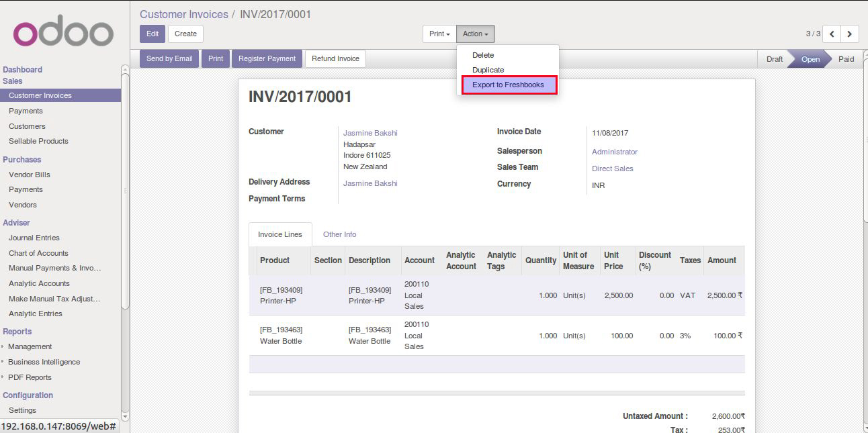
Task: Open Journal Entries in sidebar
Action: pyautogui.click(x=34, y=238)
